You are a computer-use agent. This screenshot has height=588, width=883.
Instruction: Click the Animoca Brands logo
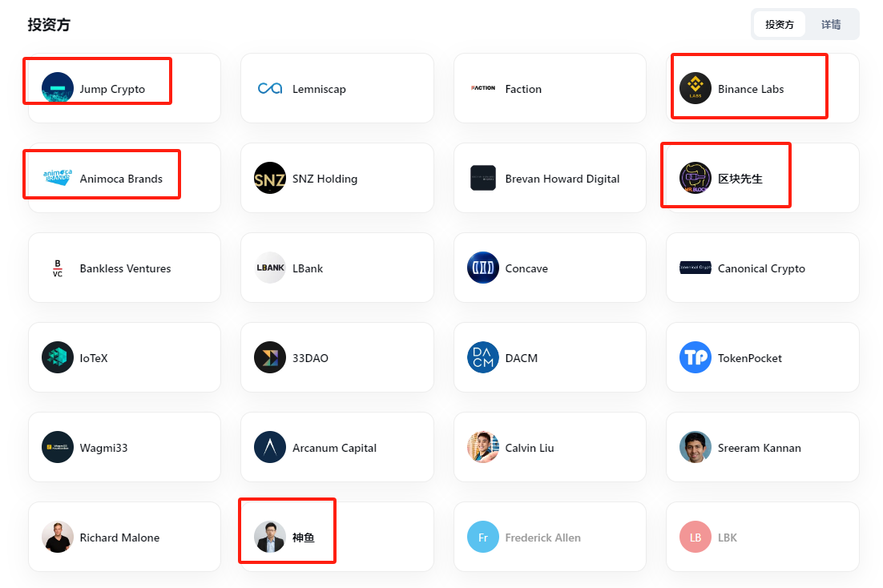click(x=58, y=178)
